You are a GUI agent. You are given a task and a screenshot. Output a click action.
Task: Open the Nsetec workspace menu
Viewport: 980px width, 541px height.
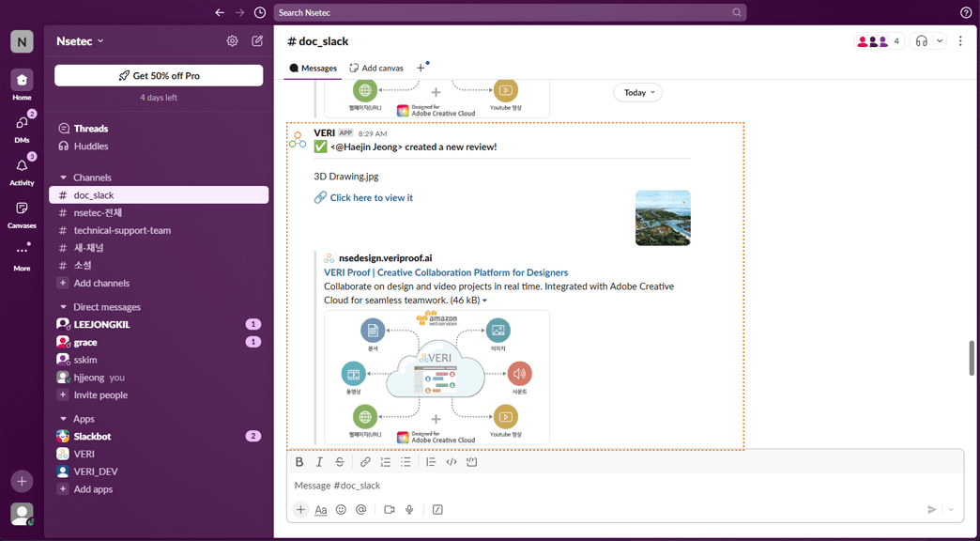coord(79,40)
